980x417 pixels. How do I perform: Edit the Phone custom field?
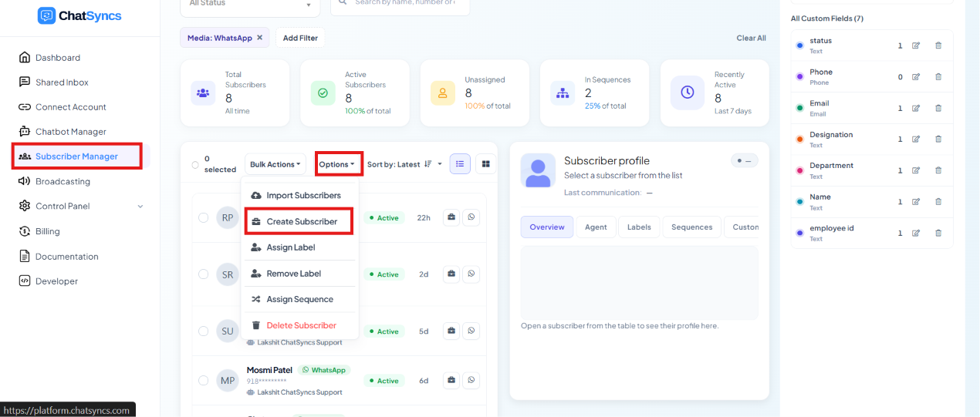(x=916, y=76)
